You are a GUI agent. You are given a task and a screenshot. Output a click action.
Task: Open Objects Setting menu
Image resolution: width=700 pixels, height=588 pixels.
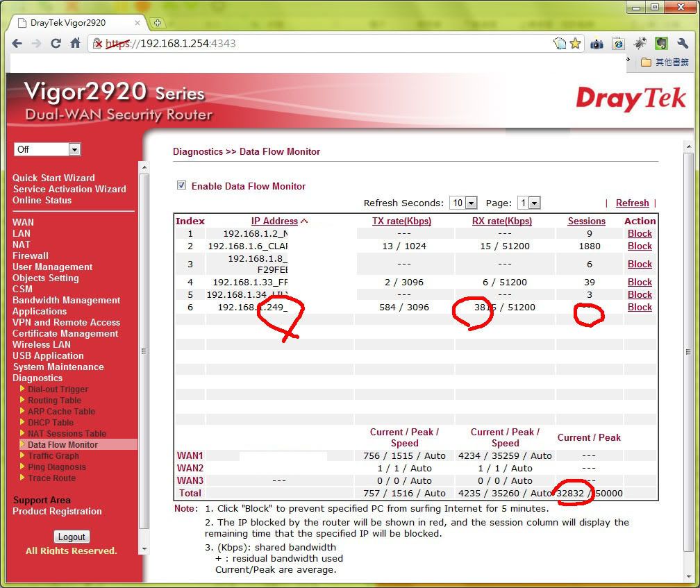click(x=46, y=278)
